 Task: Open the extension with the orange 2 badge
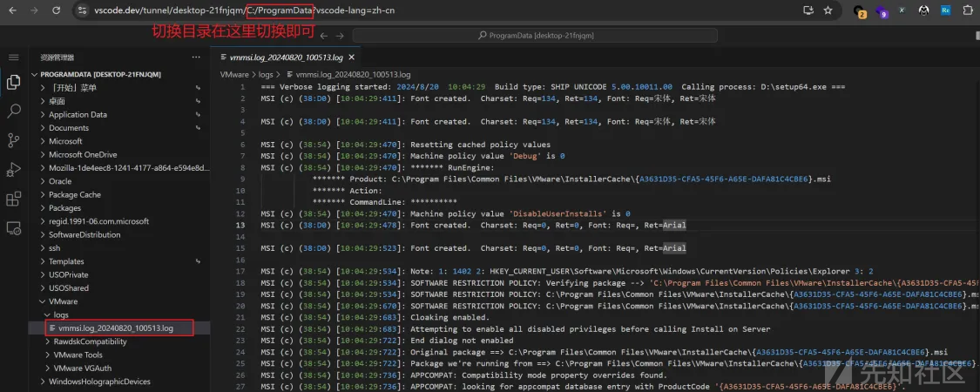click(x=860, y=11)
